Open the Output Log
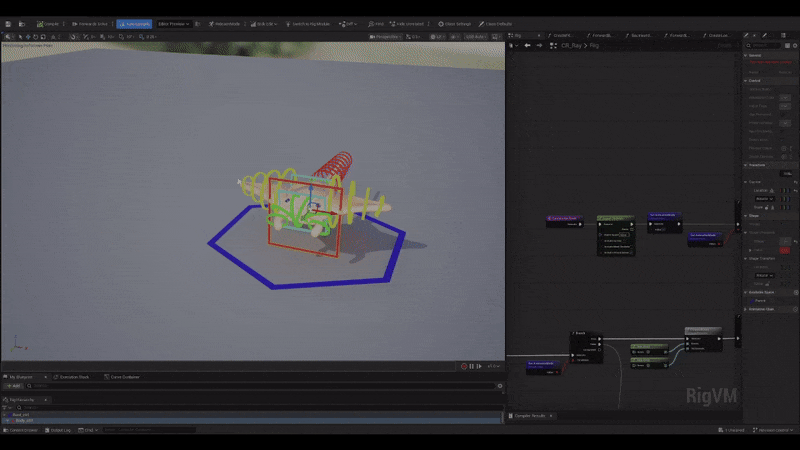This screenshot has height=450, width=800. coord(58,430)
